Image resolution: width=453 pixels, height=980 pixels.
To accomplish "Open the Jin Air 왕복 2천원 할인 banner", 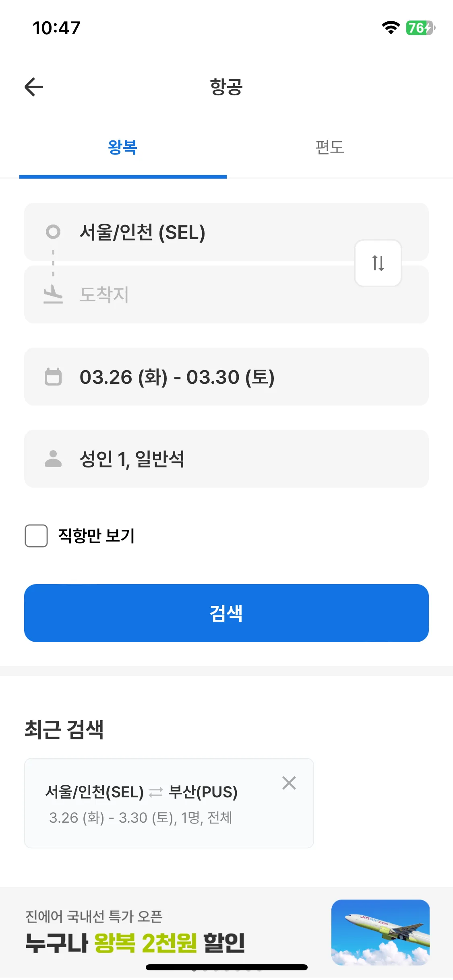I will (226, 933).
